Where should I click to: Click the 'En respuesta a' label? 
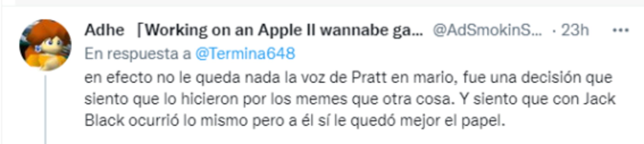pos(138,54)
